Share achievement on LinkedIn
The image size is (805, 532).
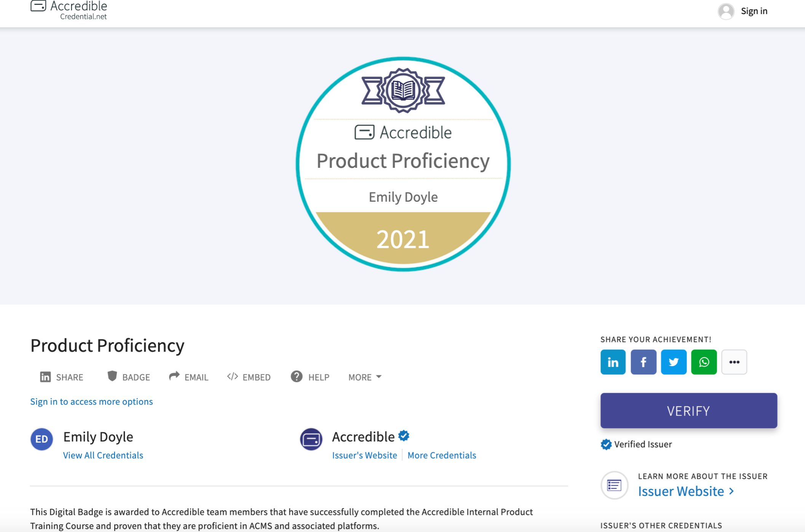click(x=613, y=362)
